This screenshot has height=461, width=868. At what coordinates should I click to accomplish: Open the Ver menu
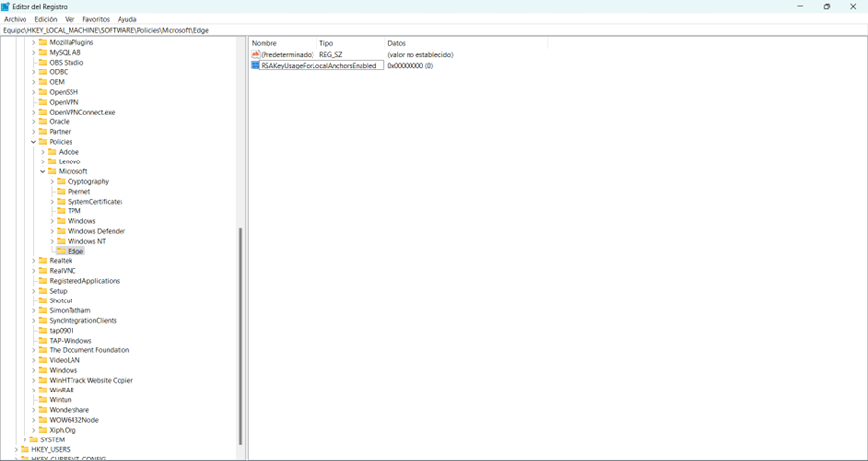(x=70, y=19)
